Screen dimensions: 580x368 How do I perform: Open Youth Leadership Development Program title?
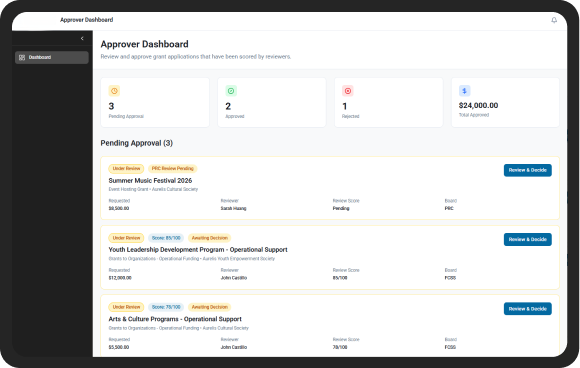198,250
